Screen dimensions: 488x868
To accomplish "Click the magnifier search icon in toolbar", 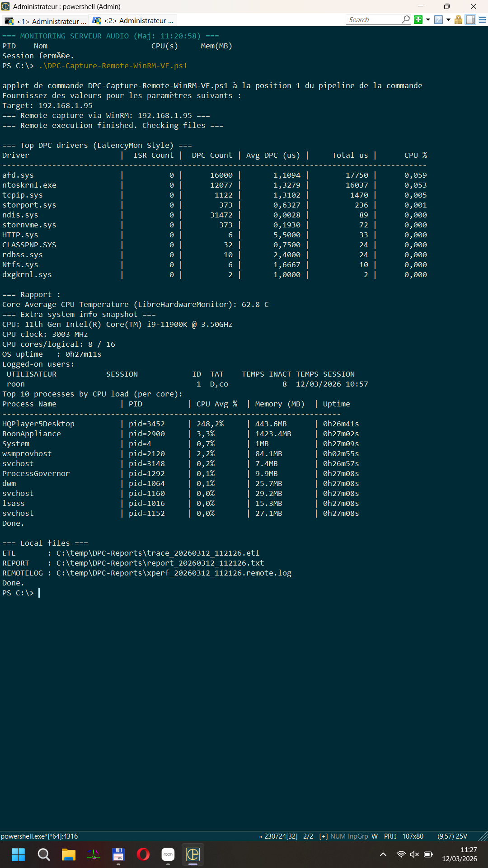I will click(406, 19).
